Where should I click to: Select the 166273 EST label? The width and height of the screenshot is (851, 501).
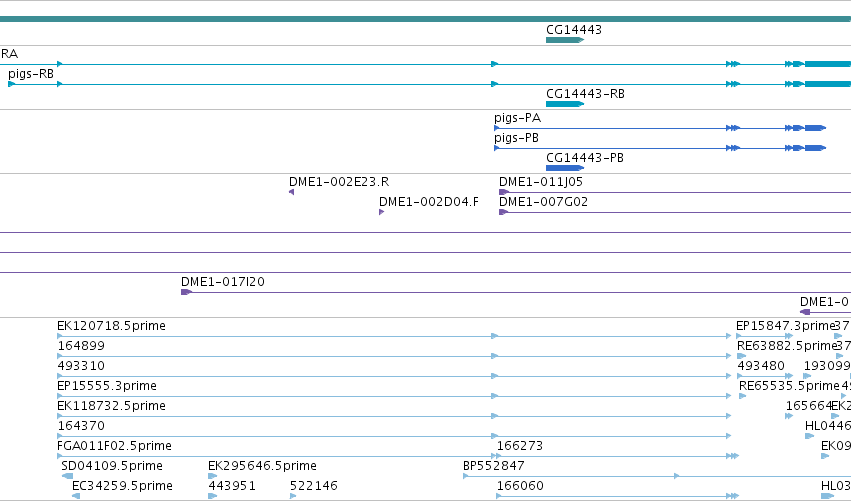tap(520, 446)
